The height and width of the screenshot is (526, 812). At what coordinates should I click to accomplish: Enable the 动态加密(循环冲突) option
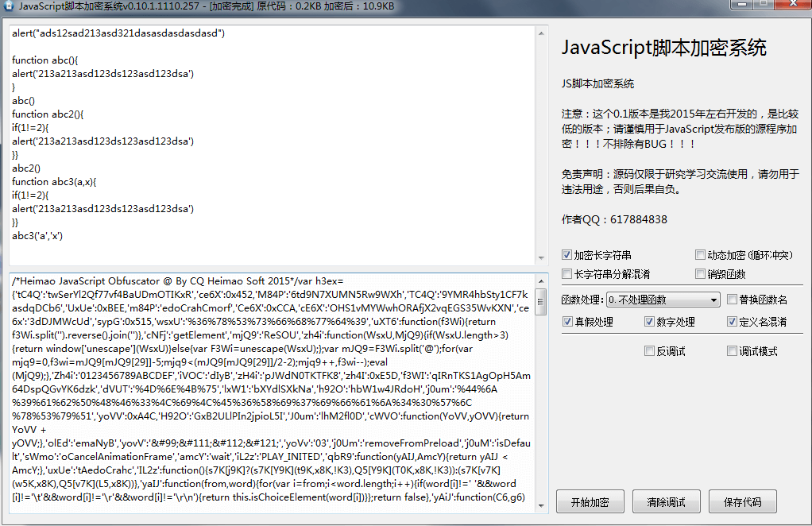[x=701, y=254]
